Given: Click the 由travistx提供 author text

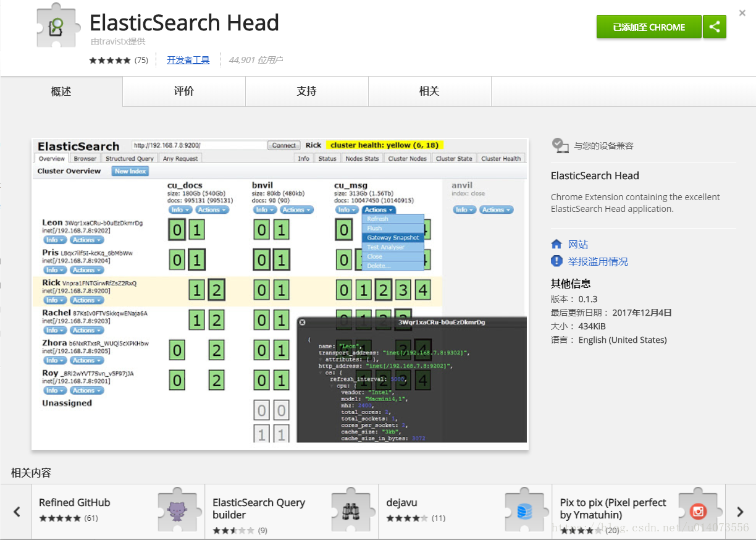Looking at the screenshot, I should point(118,41).
